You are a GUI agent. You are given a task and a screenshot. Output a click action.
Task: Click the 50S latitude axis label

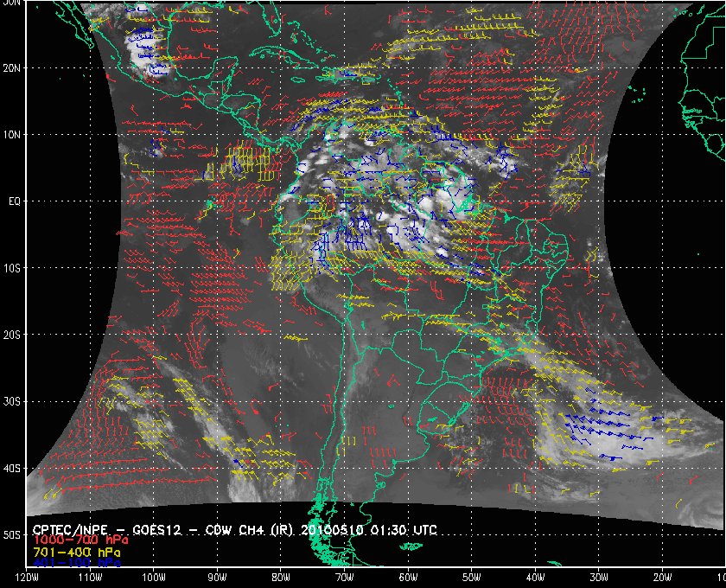[12, 535]
